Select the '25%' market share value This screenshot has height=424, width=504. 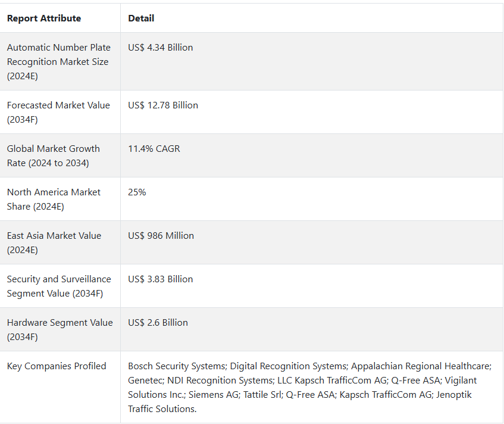tap(137, 192)
